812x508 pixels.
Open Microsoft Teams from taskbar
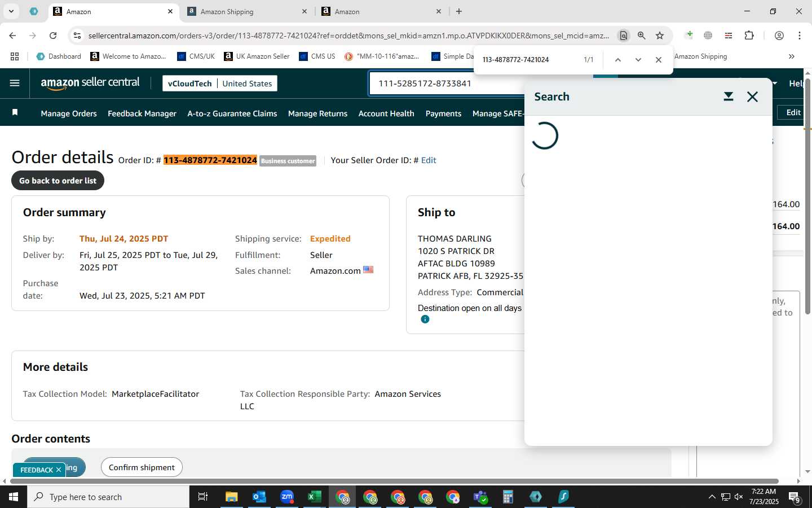point(480,497)
